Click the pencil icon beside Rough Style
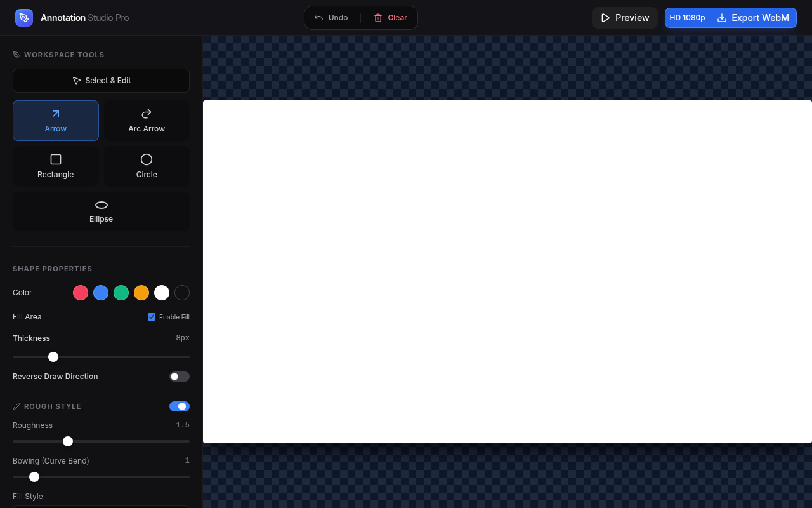812x508 pixels. 16,406
